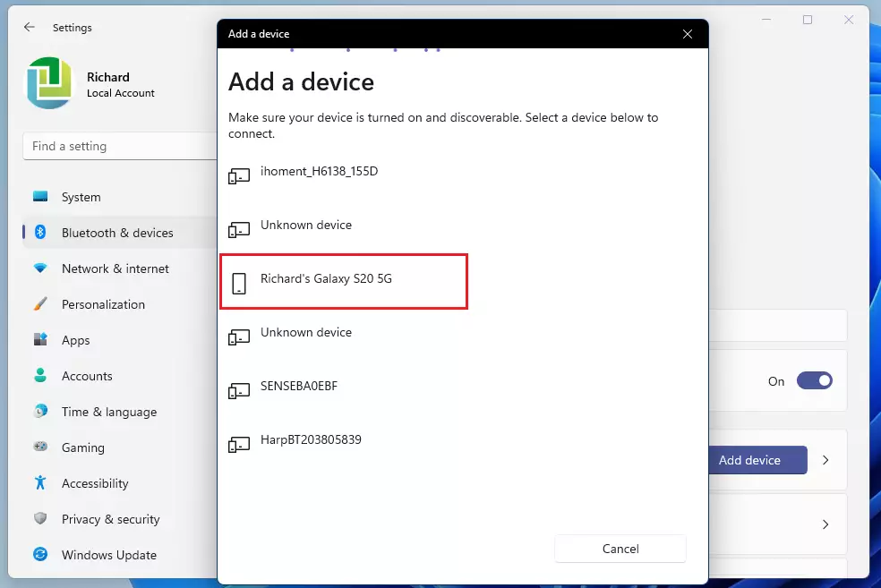Image resolution: width=881 pixels, height=588 pixels.
Task: Click the Apps grid icon in sidebar
Action: [x=40, y=339]
